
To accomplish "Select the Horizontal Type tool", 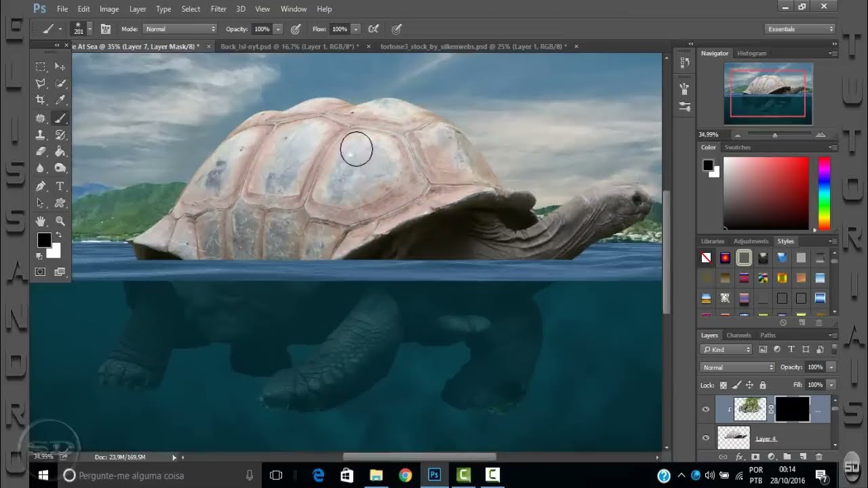I will [60, 186].
